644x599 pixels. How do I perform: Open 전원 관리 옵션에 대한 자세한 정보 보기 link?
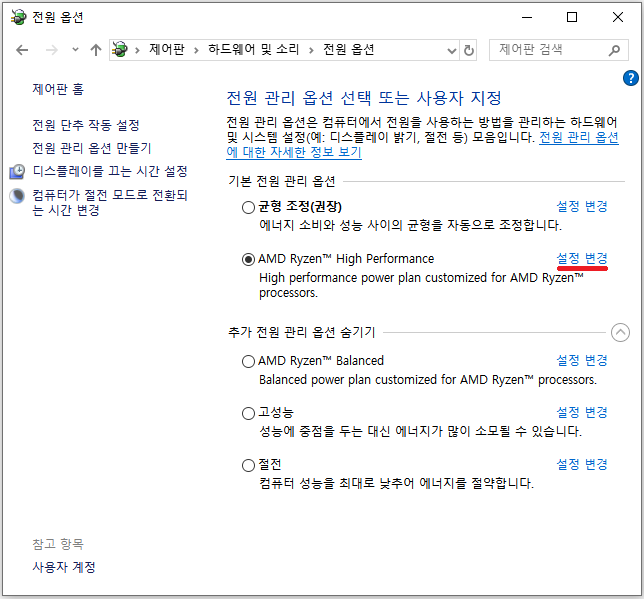click(422, 145)
